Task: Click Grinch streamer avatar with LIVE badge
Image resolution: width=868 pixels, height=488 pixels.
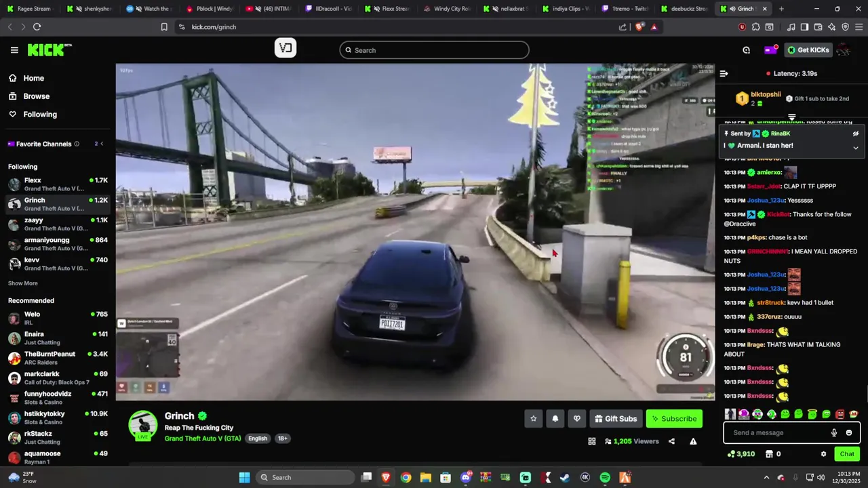Action: click(143, 426)
